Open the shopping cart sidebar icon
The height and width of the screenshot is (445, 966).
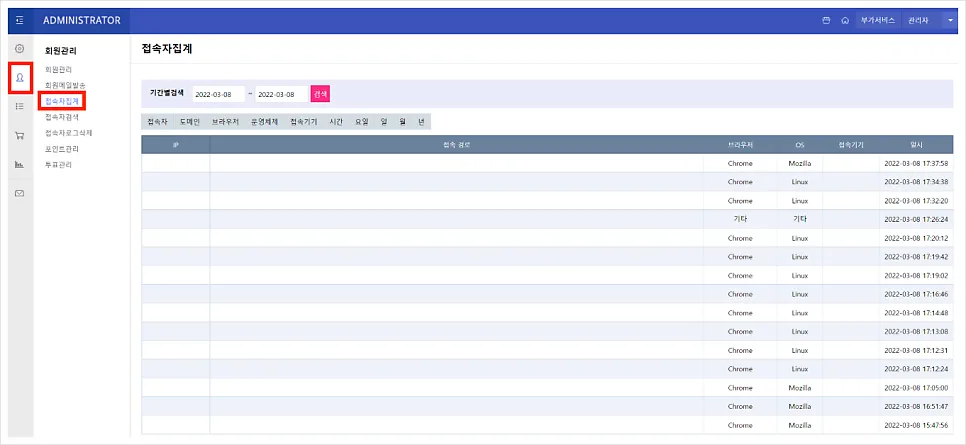[20, 135]
